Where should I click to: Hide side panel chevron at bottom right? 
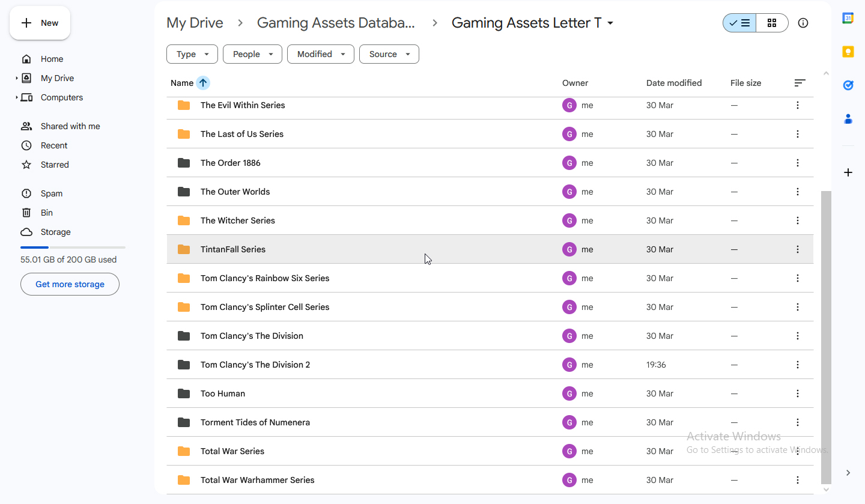[848, 473]
